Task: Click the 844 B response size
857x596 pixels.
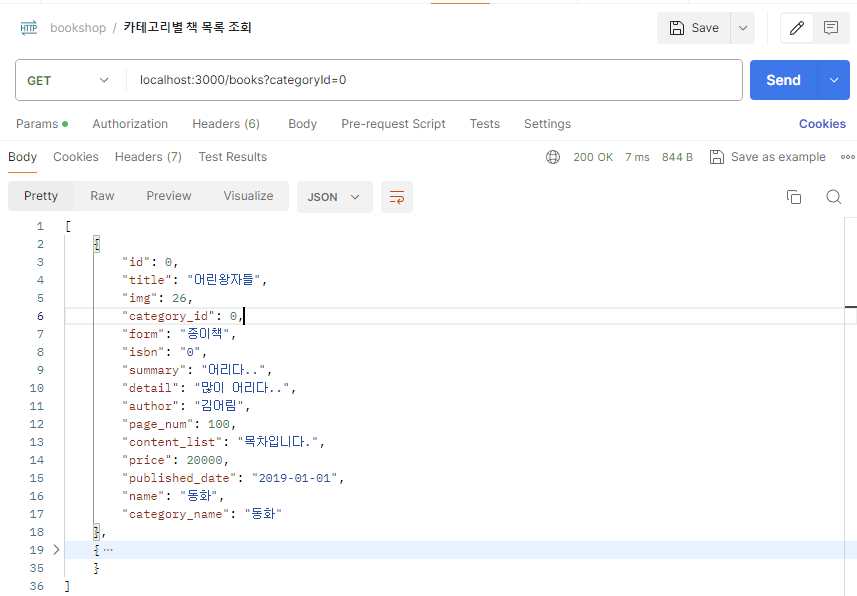Action: [677, 157]
